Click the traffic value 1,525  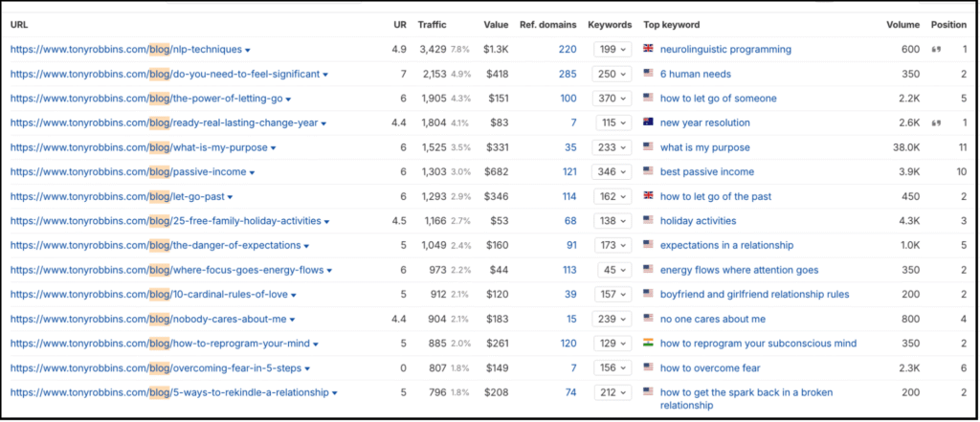(x=433, y=147)
